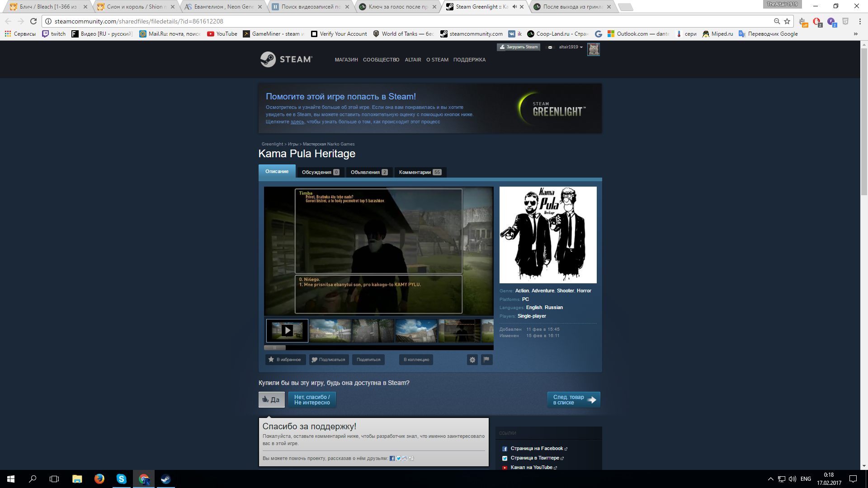Go to next item with 'След. товар в списке'
The image size is (868, 488).
574,399
